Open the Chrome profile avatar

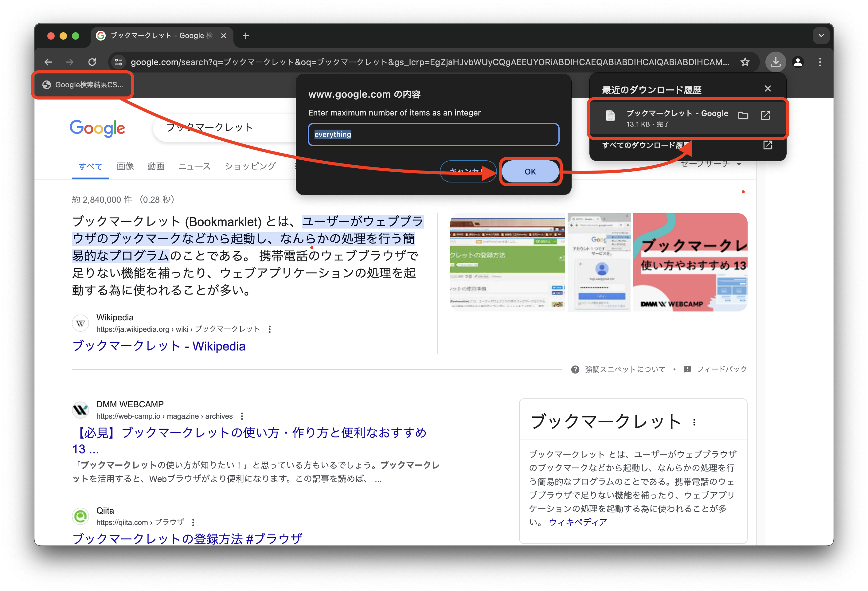point(798,62)
